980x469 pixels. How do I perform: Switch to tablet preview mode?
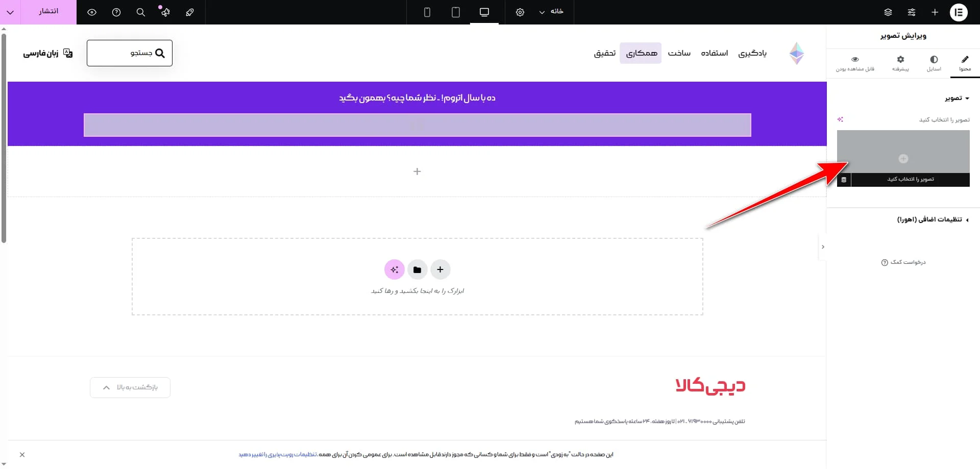coord(456,12)
